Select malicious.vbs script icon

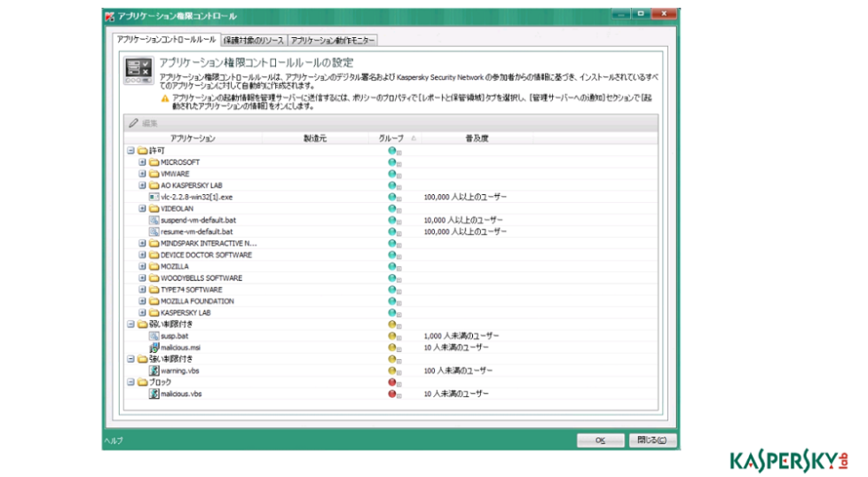coord(154,394)
